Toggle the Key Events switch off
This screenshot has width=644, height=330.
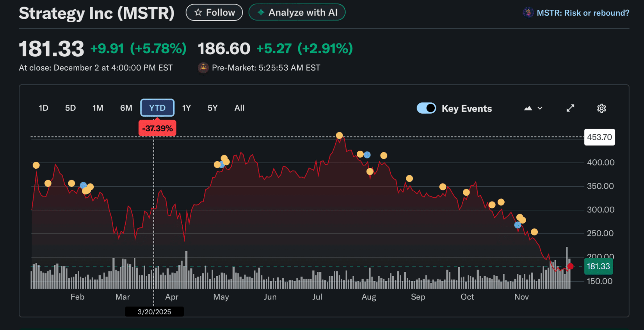(x=426, y=108)
